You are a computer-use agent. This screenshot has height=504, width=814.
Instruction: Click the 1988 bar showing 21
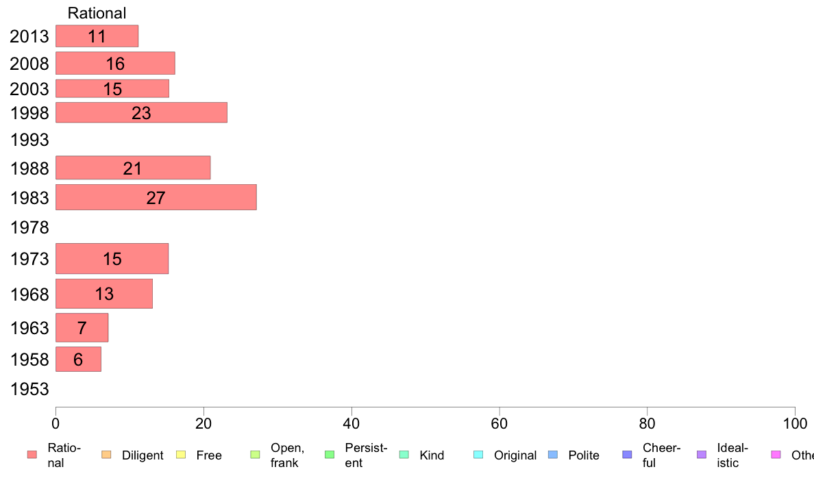(x=133, y=168)
